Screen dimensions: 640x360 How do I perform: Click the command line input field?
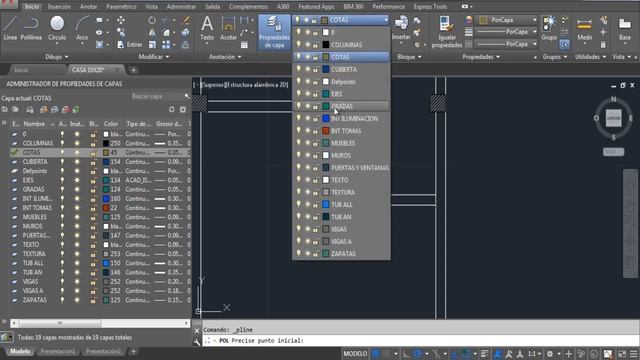420,340
